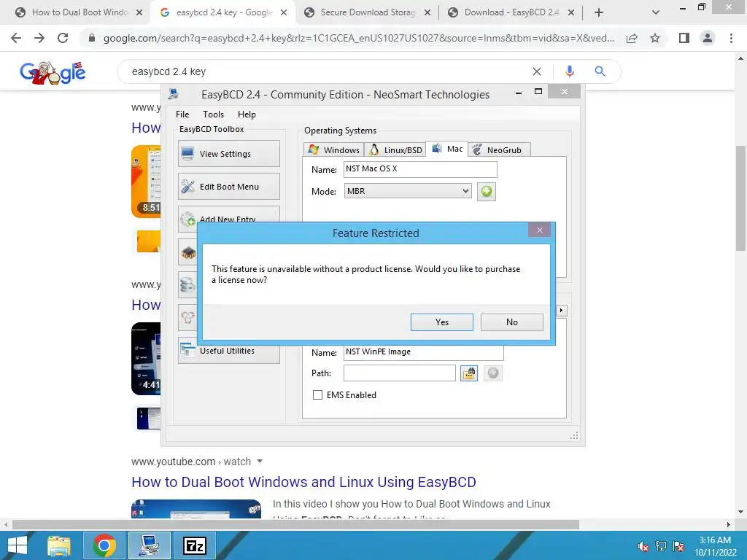Clear the Google search box
Image resolution: width=747 pixels, height=560 pixels.
point(536,71)
